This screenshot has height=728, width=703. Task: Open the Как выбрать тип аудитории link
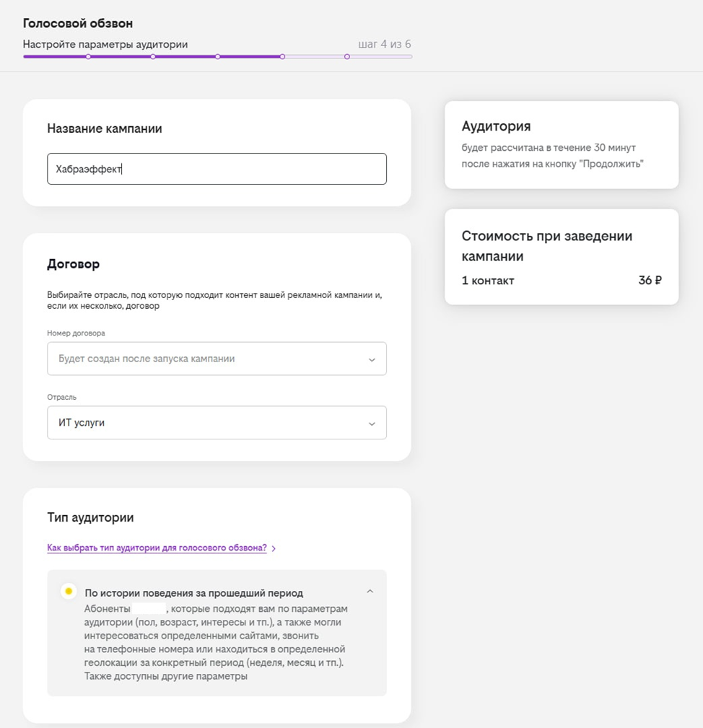pyautogui.click(x=157, y=548)
